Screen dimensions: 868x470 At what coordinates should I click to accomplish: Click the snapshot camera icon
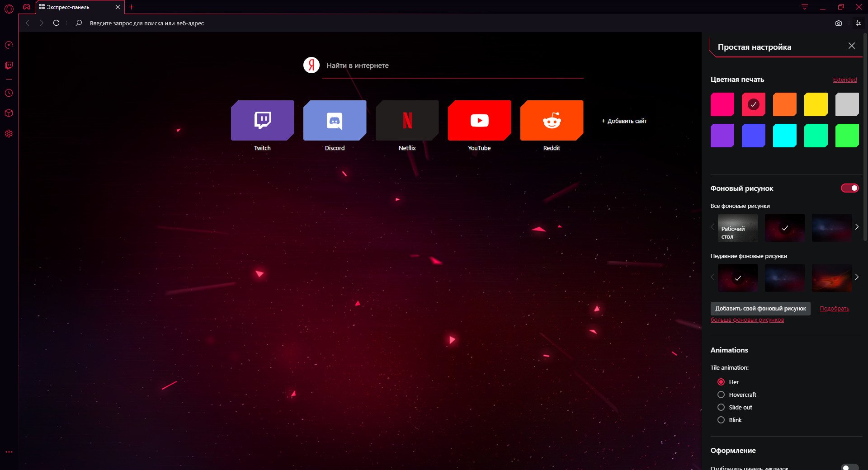(x=838, y=23)
